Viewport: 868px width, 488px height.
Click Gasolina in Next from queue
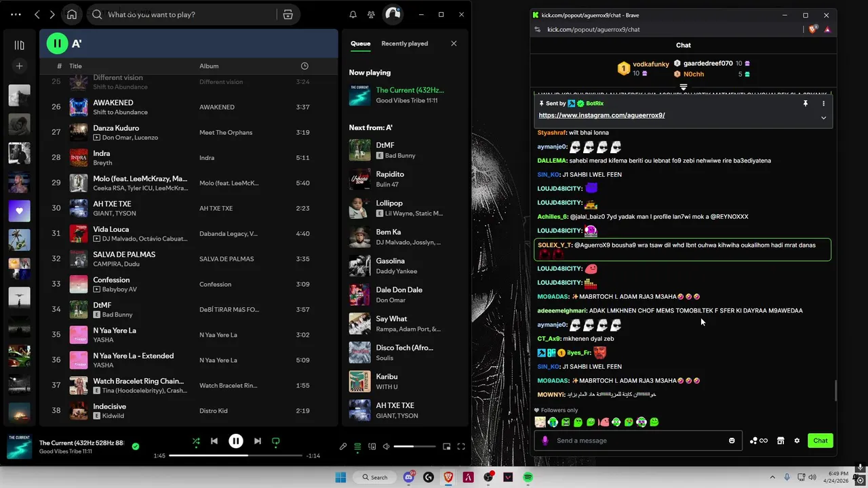tap(404, 266)
